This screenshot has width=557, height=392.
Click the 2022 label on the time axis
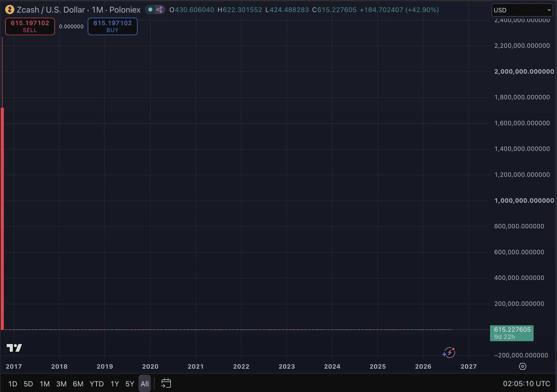pos(241,366)
